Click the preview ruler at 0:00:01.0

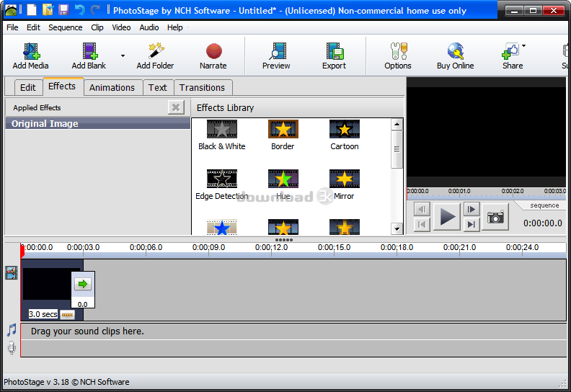(x=459, y=191)
